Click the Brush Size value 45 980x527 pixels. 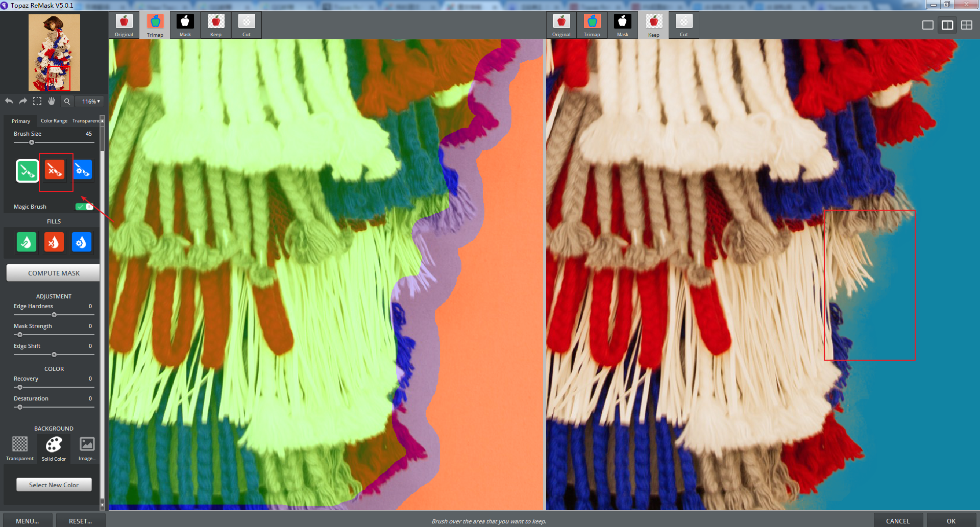pos(89,134)
